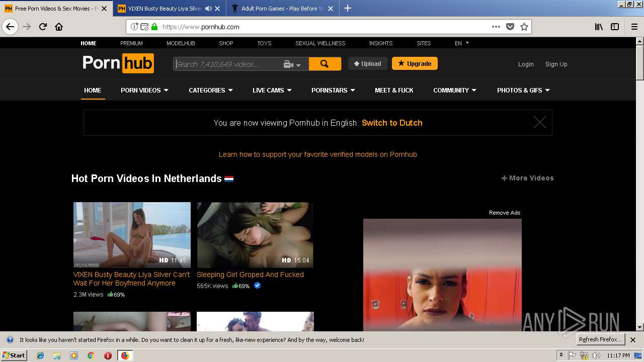Open Windows Media Player taskbar icon
The image size is (644, 362).
click(x=74, y=355)
